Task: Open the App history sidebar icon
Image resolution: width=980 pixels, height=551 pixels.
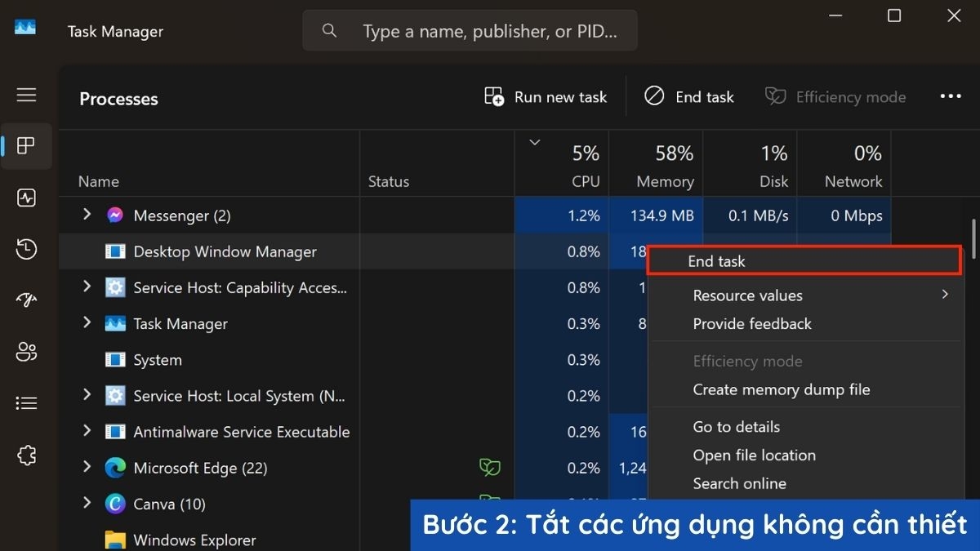Action: click(26, 249)
